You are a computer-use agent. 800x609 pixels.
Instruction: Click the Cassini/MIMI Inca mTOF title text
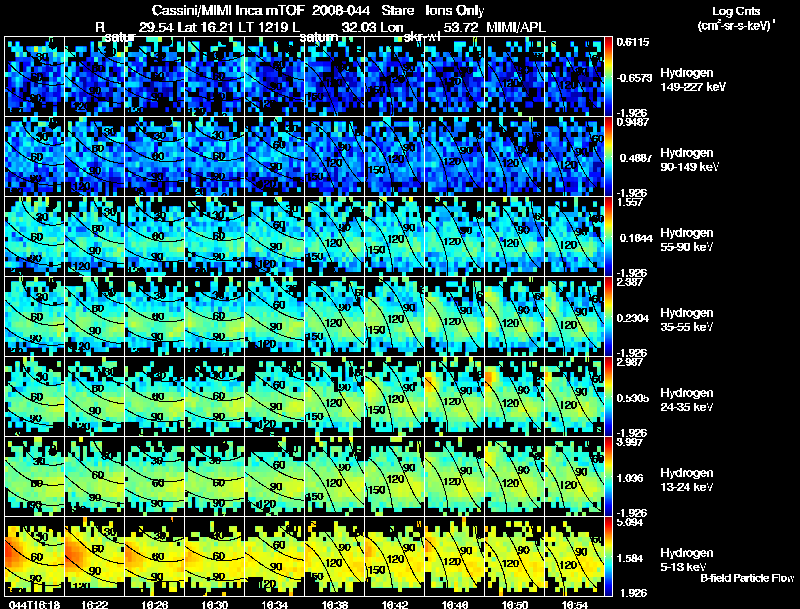(x=228, y=10)
